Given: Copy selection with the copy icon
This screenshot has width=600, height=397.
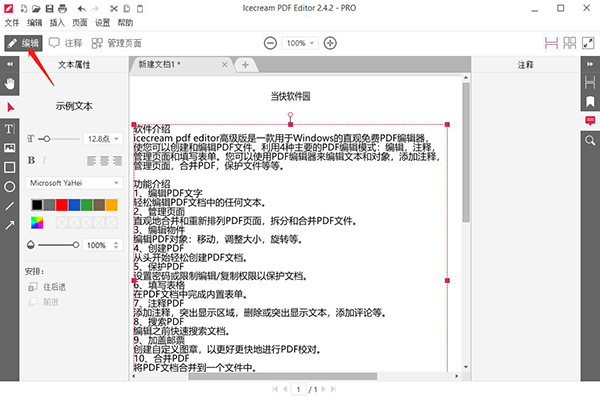Looking at the screenshot, I should pos(127,8).
